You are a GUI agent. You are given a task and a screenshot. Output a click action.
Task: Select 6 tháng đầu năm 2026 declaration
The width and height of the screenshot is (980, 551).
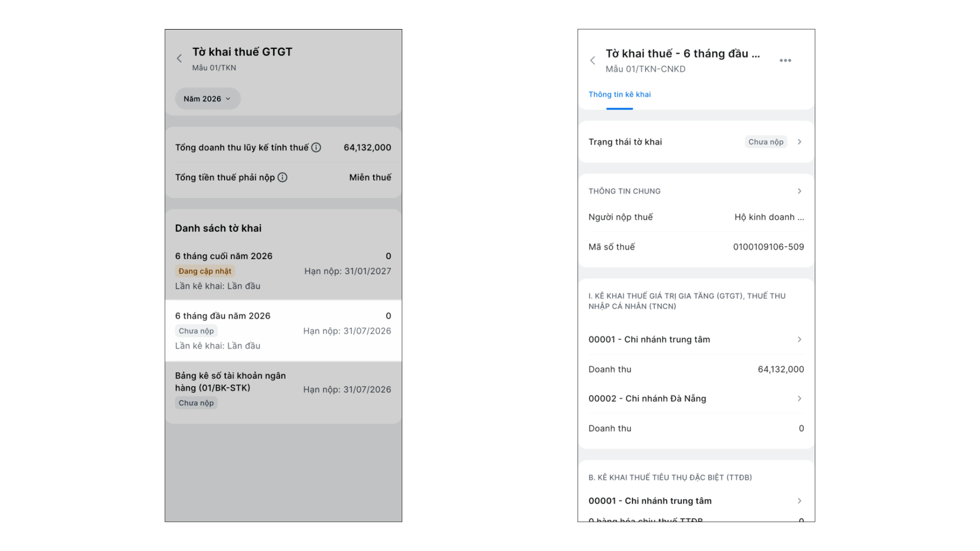283,331
